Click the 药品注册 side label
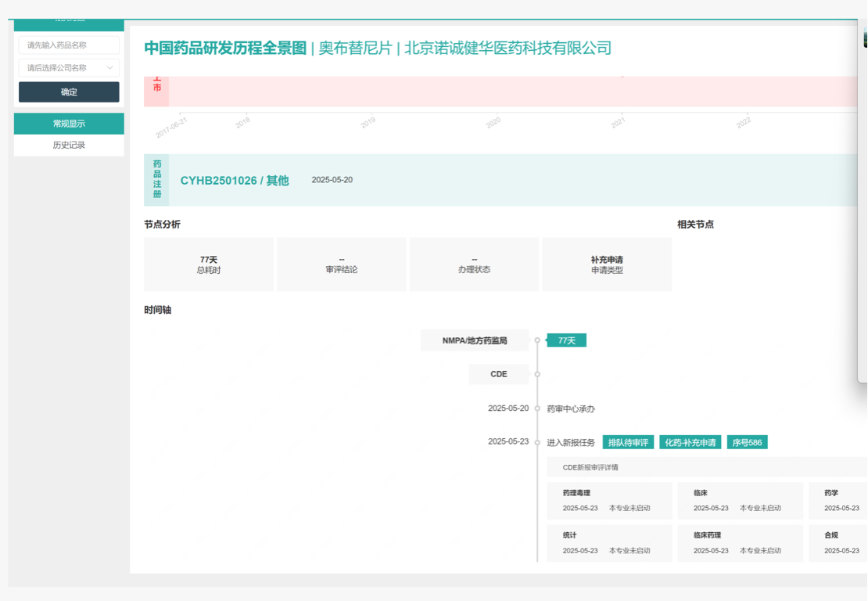868x601 pixels. 156,179
